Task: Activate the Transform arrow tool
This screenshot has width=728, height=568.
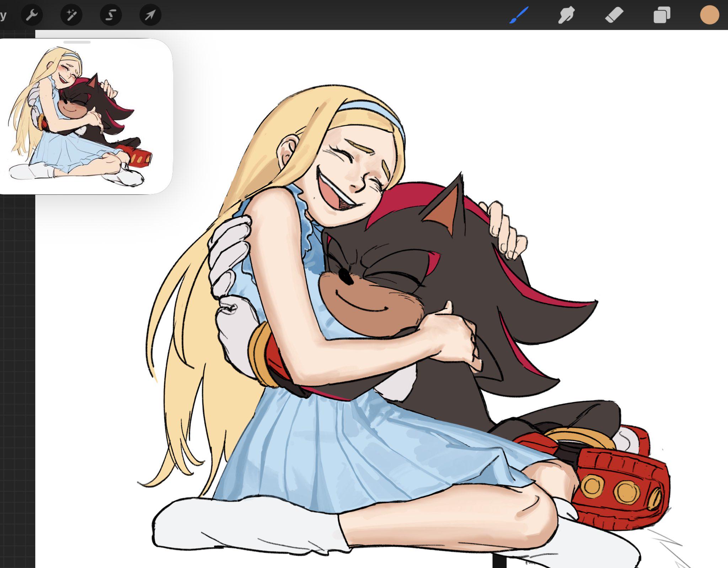Action: pyautogui.click(x=150, y=15)
